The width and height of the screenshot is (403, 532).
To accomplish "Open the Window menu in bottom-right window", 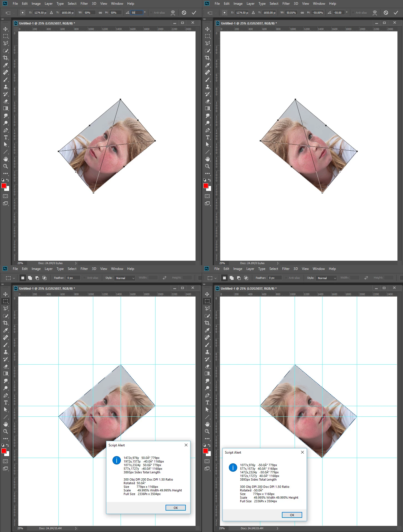I will 319,269.
